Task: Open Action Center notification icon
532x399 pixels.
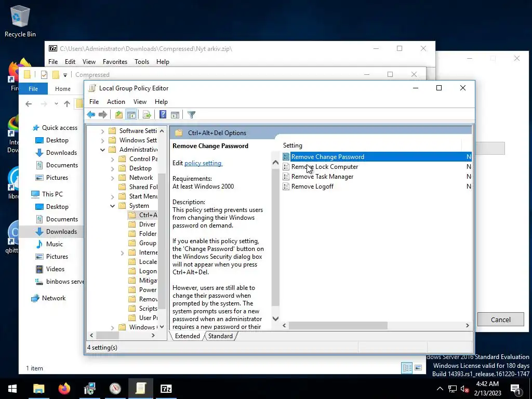Action: [x=516, y=389]
